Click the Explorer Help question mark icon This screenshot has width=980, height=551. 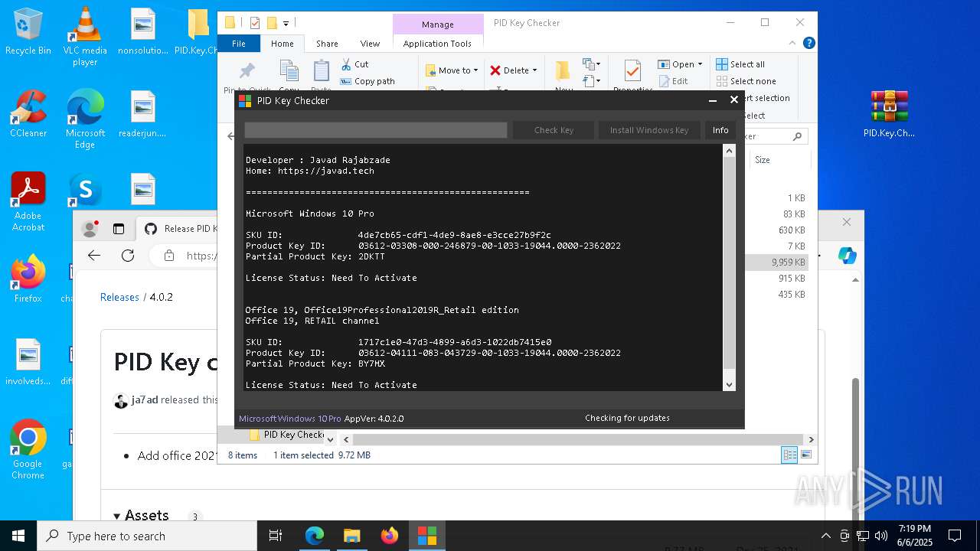pos(808,44)
